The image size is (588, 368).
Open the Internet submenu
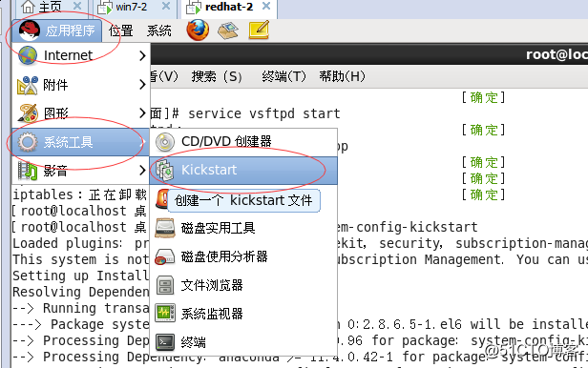81,55
